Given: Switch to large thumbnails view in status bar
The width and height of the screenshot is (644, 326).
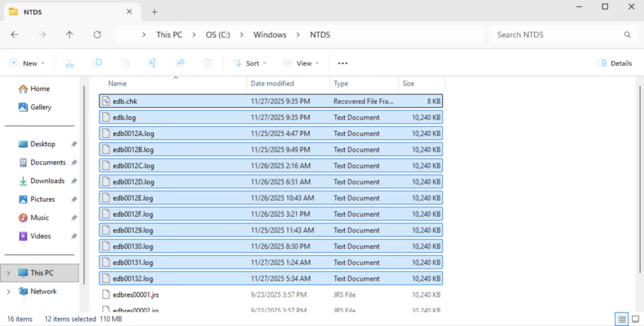Looking at the screenshot, I should coord(636,319).
